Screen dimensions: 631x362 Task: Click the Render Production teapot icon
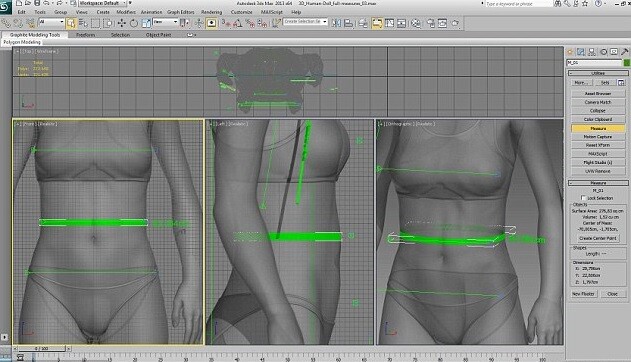coord(455,23)
